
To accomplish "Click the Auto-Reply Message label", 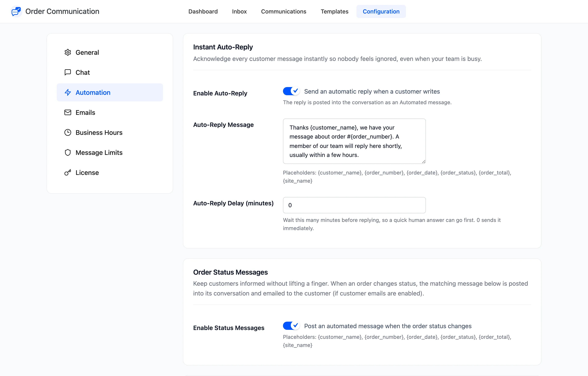I will pos(223,125).
